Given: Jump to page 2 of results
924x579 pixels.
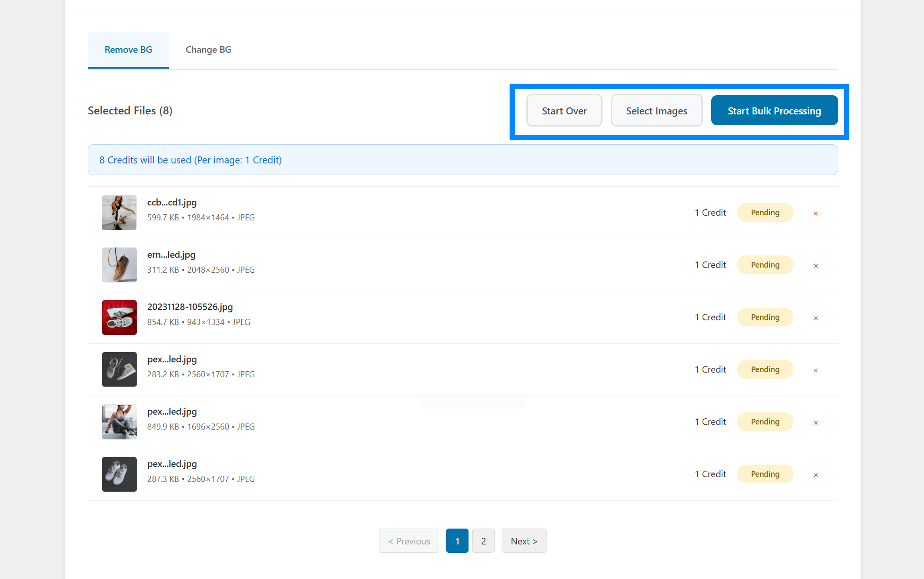Looking at the screenshot, I should 483,541.
